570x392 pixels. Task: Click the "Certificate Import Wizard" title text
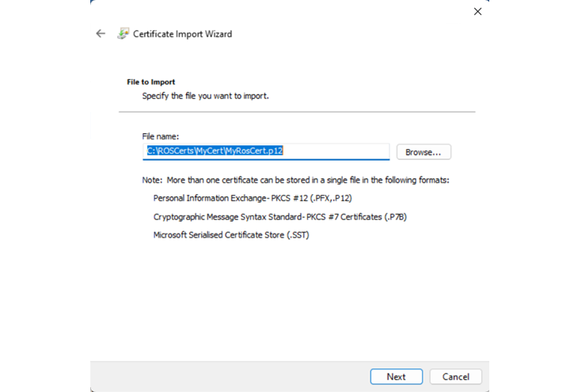[x=182, y=34]
